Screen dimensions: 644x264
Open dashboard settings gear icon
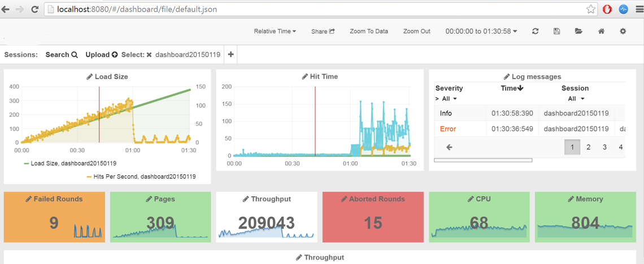point(623,31)
